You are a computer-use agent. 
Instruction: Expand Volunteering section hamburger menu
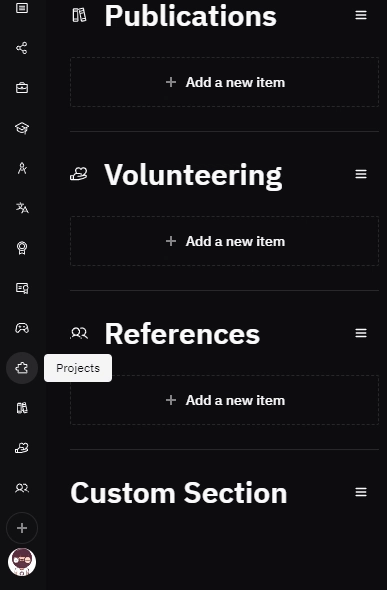pyautogui.click(x=361, y=174)
